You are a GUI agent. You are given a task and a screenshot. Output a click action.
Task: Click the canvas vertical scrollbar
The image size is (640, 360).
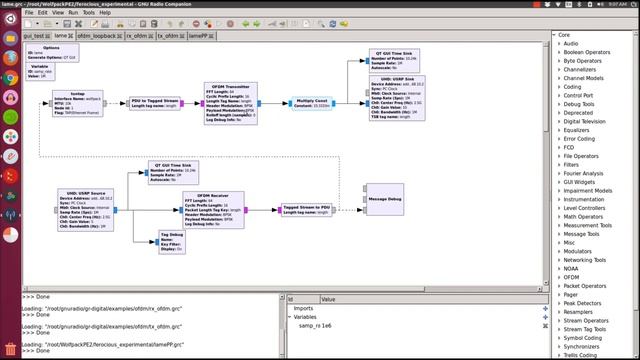click(x=546, y=163)
